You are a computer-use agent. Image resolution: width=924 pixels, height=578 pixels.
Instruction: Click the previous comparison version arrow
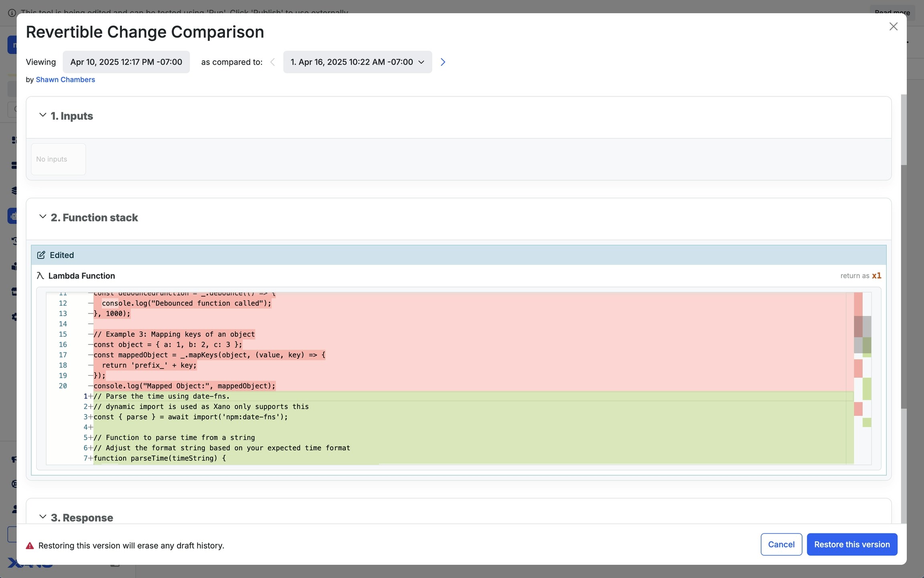coord(273,62)
